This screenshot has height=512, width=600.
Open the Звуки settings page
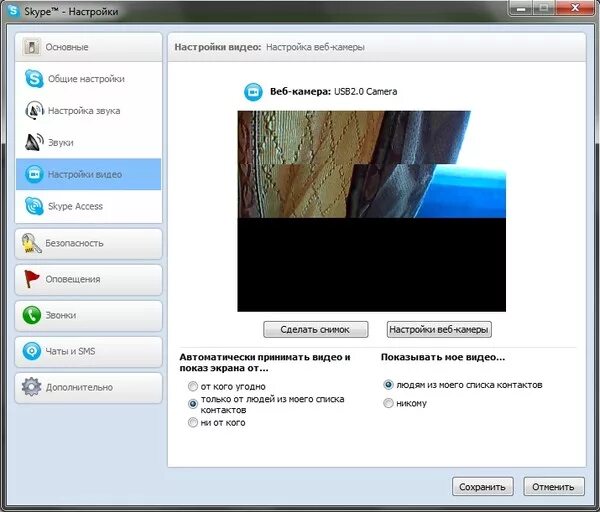88,142
